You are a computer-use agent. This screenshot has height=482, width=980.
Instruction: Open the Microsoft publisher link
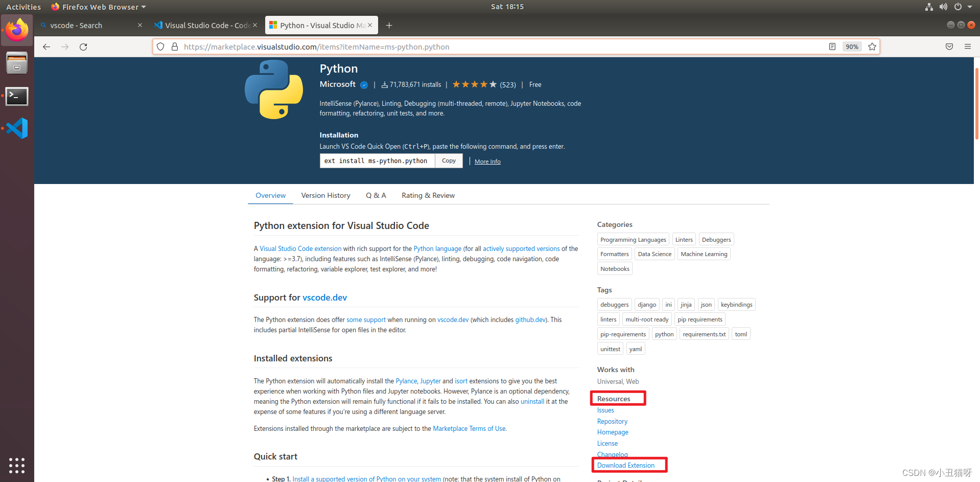(x=337, y=84)
